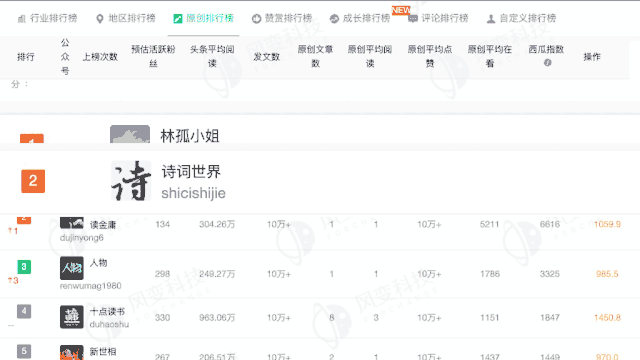This screenshot has height=360, width=640.
Task: Sort by 原创文章数 column header
Action: [x=315, y=56]
